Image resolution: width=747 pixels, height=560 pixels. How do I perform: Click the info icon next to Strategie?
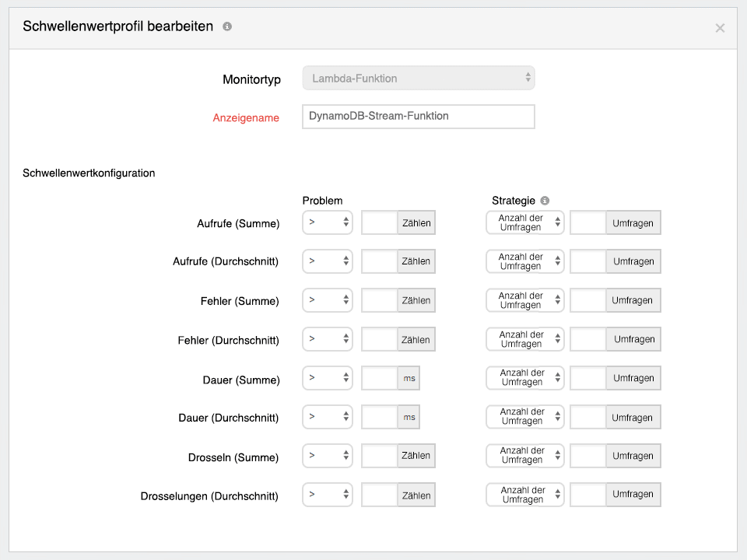click(x=544, y=201)
